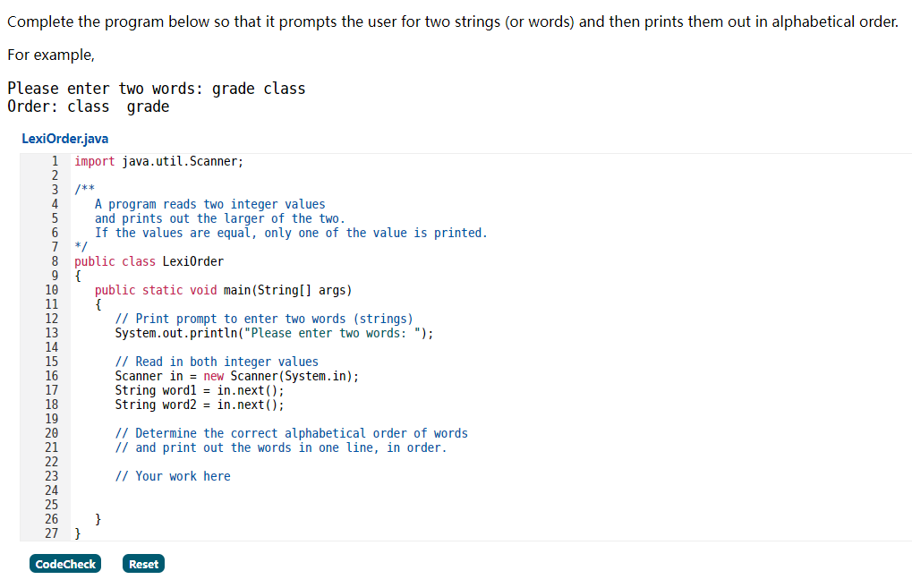Click the CodeCheck button
The image size is (912, 588).
click(64, 563)
